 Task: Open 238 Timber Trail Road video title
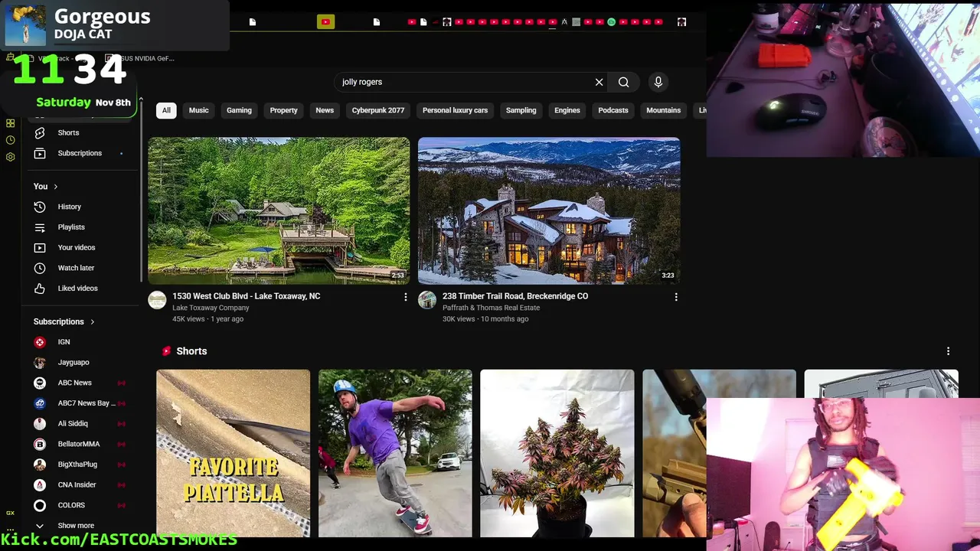515,296
